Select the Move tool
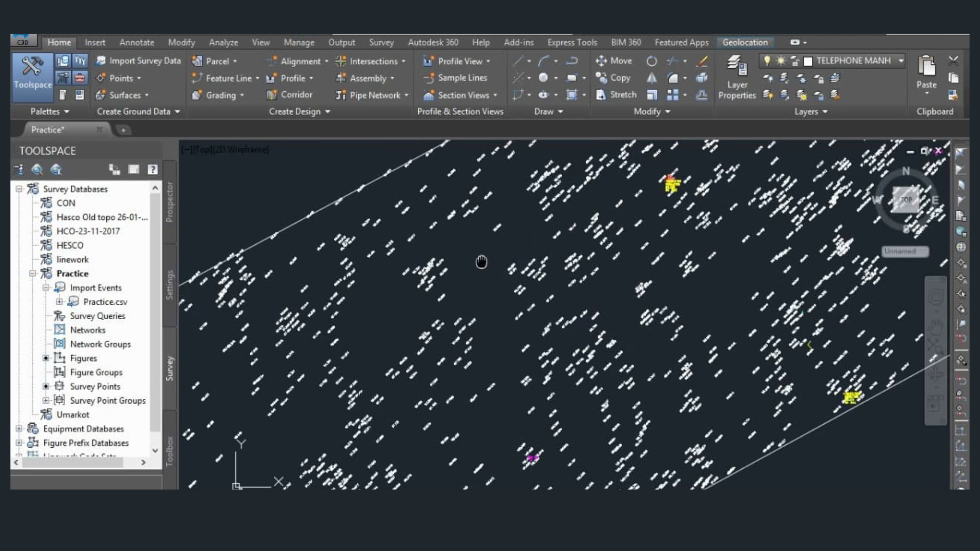Viewport: 980px width, 551px height. tap(614, 61)
